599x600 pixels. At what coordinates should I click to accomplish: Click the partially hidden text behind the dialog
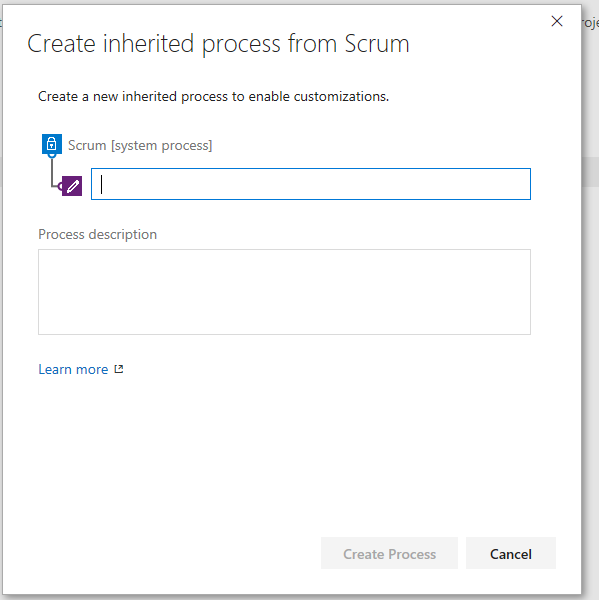[591, 23]
